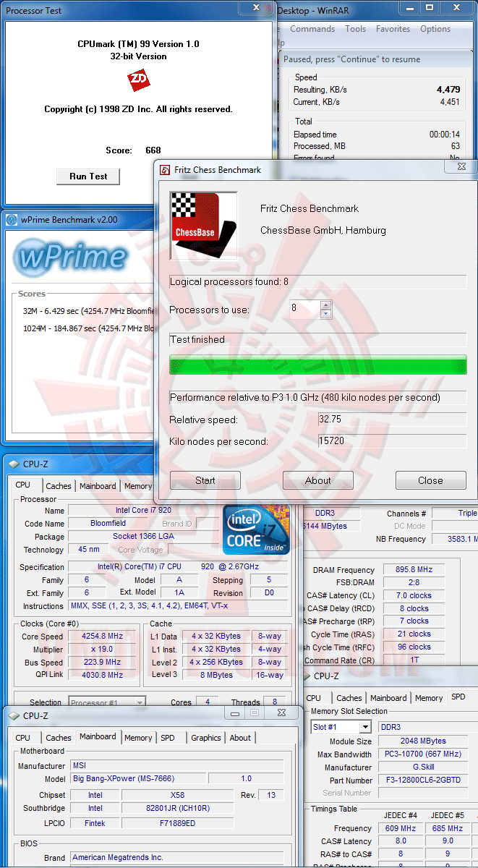Select CPU tab in SPD CPU-Z window
This screenshot has width=478, height=868.
pyautogui.click(x=314, y=698)
